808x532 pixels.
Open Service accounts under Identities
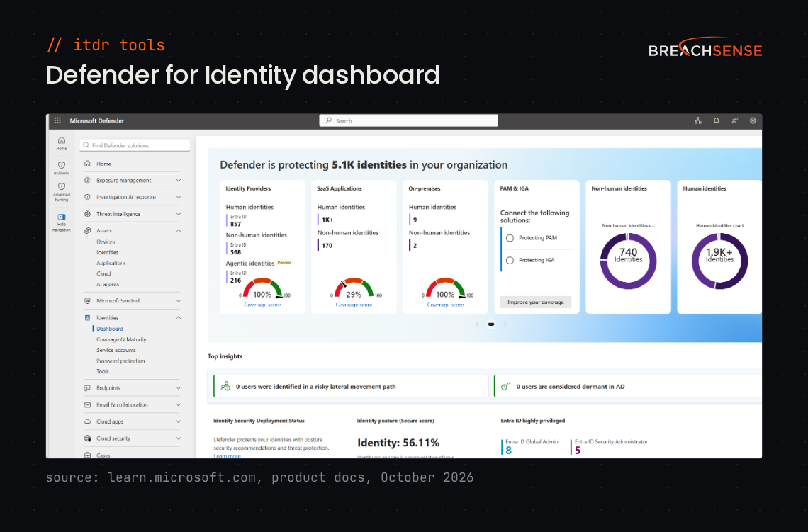(x=116, y=350)
